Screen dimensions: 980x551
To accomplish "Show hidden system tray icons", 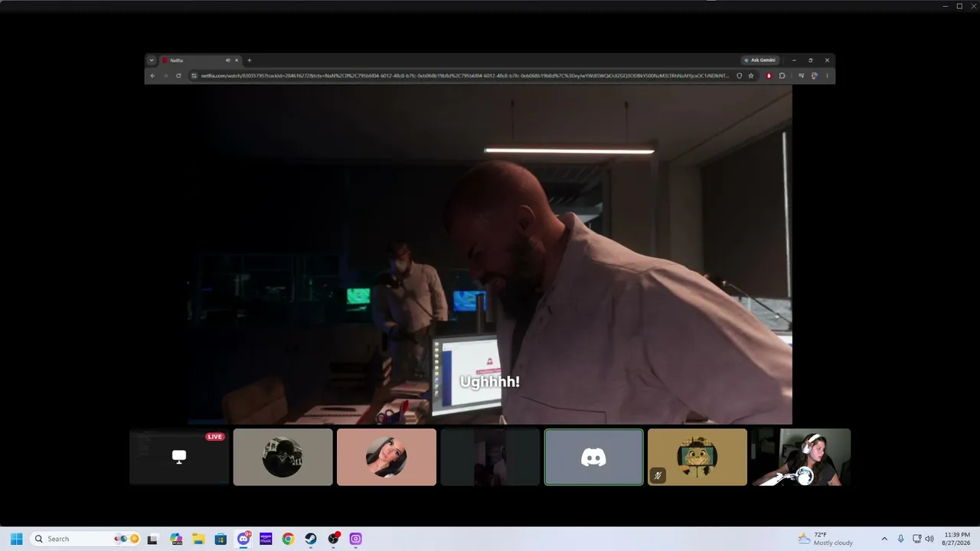I will pyautogui.click(x=884, y=539).
